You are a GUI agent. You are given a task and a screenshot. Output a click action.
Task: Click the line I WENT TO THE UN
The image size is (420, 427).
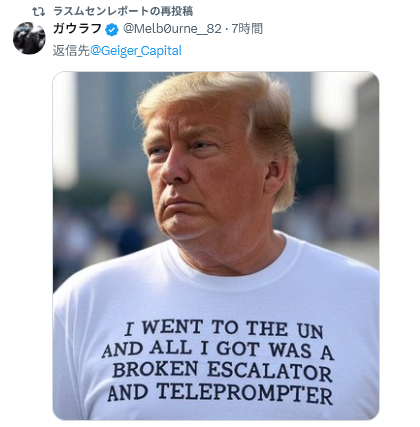(x=224, y=328)
